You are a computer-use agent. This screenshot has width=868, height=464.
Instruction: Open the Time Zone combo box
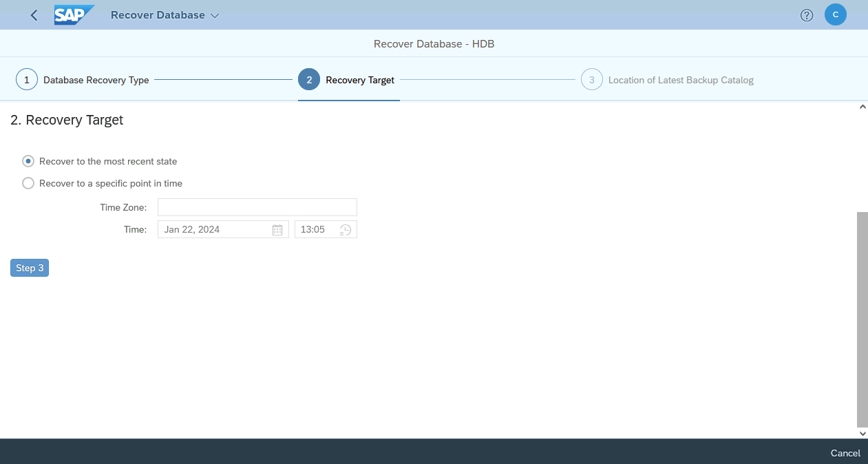pos(257,207)
